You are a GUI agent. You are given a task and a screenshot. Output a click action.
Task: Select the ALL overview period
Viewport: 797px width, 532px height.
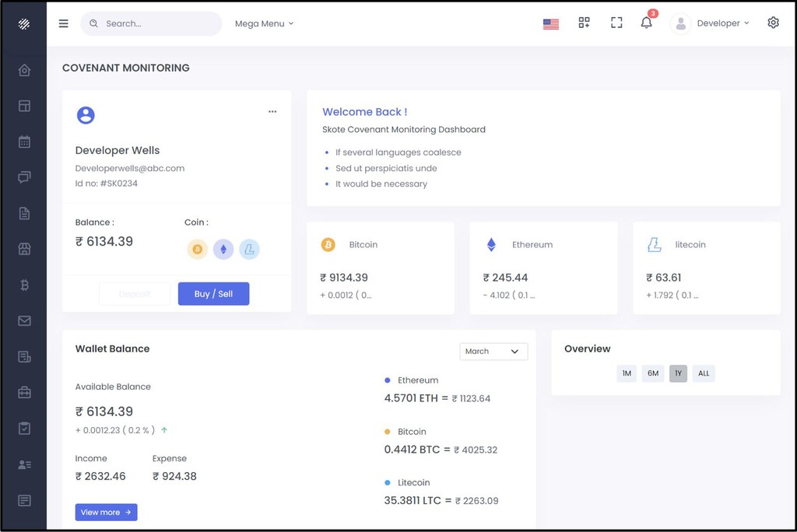pos(704,373)
